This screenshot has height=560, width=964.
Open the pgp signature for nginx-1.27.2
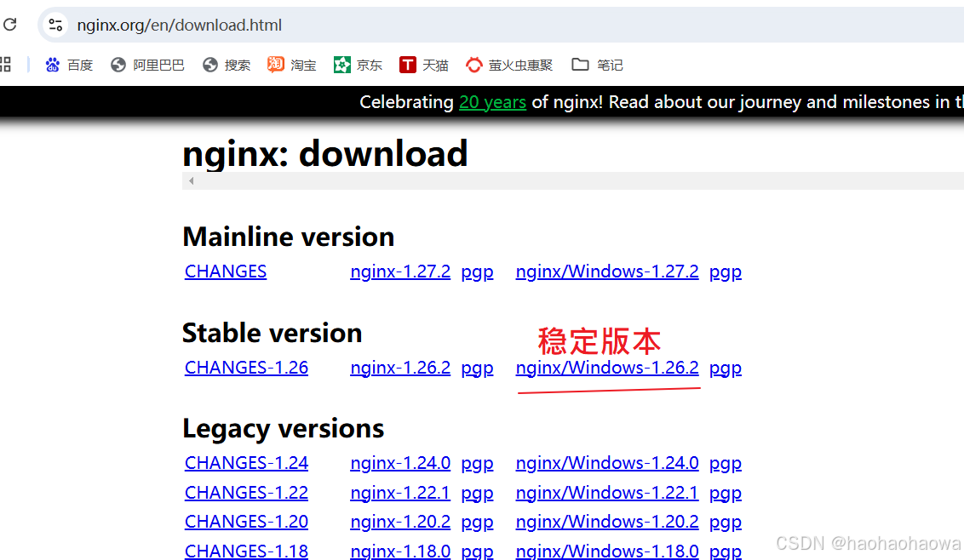click(477, 271)
